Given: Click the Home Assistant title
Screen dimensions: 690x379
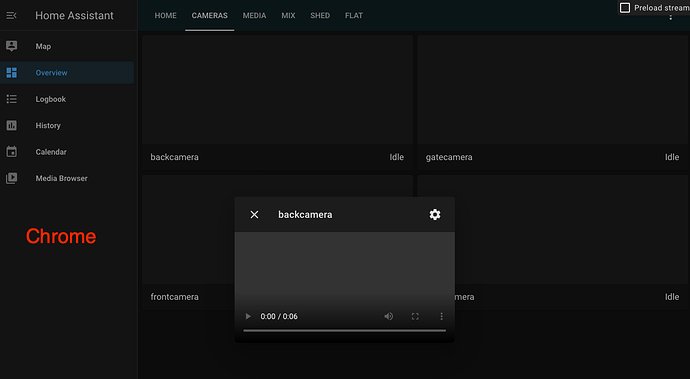Looking at the screenshot, I should [74, 15].
